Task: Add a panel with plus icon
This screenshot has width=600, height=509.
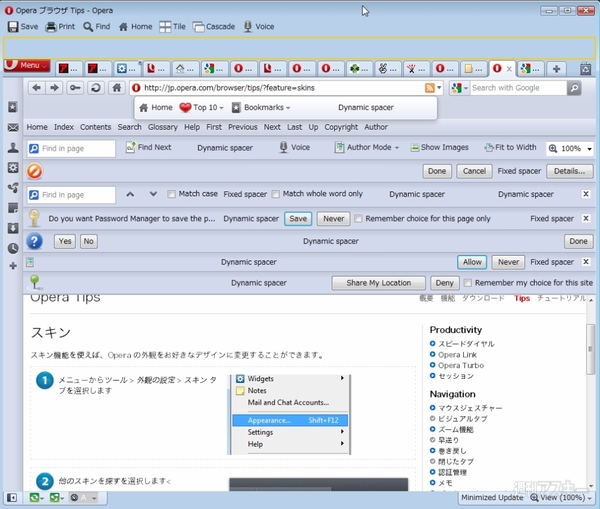Action: [x=13, y=266]
